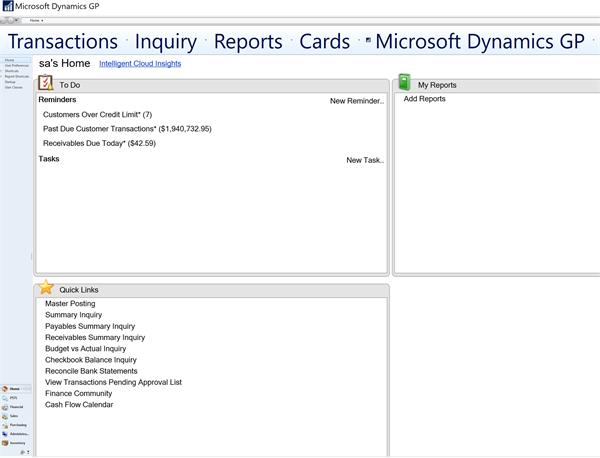
Task: Select Inventory in the navigation pane
Action: (x=16, y=443)
